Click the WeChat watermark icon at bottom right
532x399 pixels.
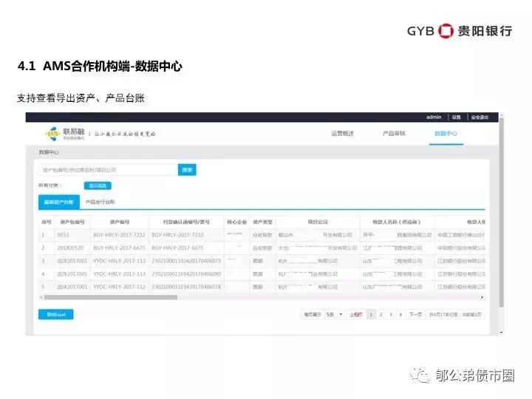(x=422, y=376)
